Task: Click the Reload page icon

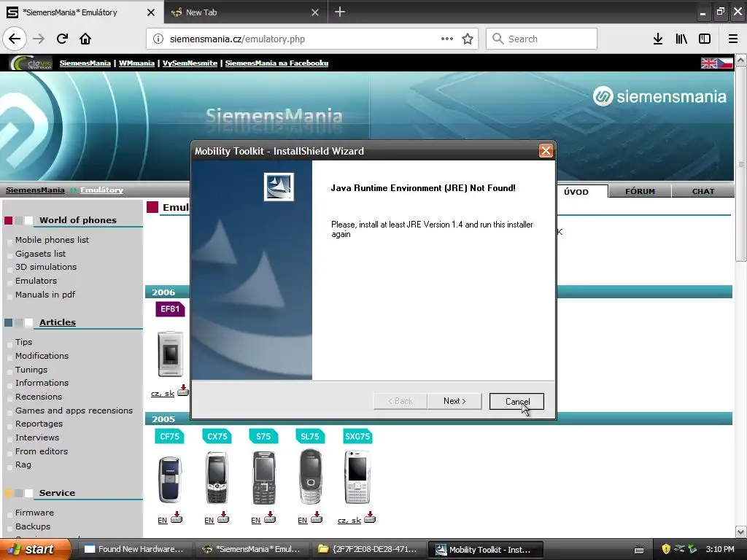Action: coord(62,39)
